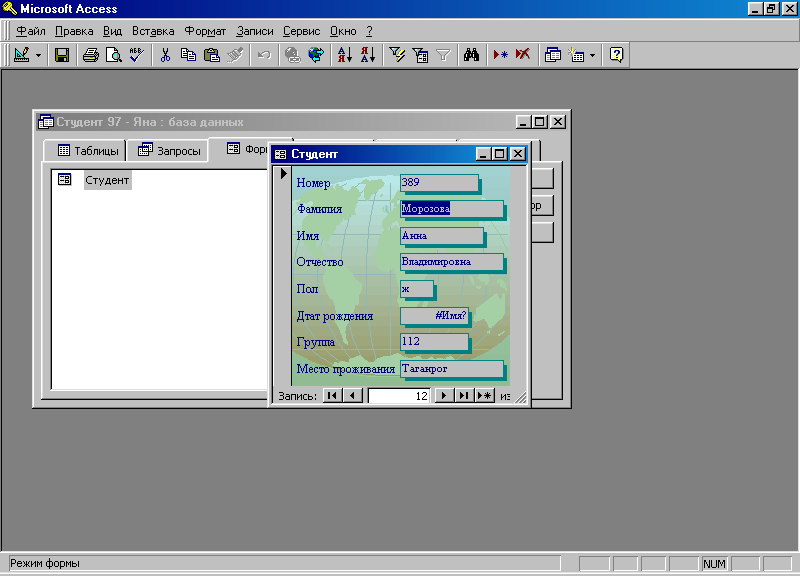Open the Сервис menu

[x=302, y=31]
